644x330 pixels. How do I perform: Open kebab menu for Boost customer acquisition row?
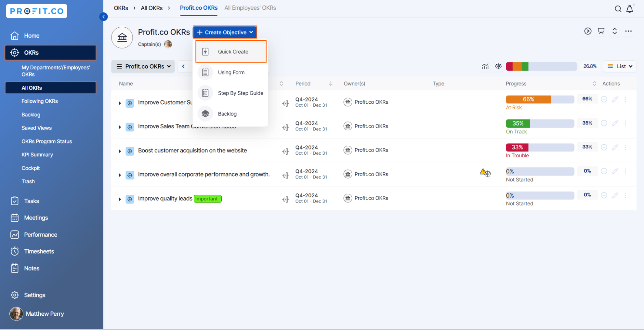[625, 147]
